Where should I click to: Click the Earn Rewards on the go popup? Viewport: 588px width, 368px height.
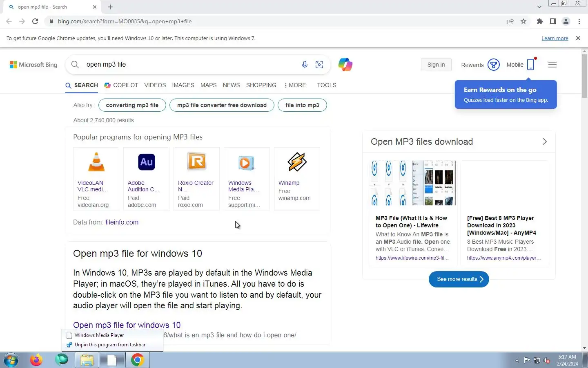[x=506, y=94]
